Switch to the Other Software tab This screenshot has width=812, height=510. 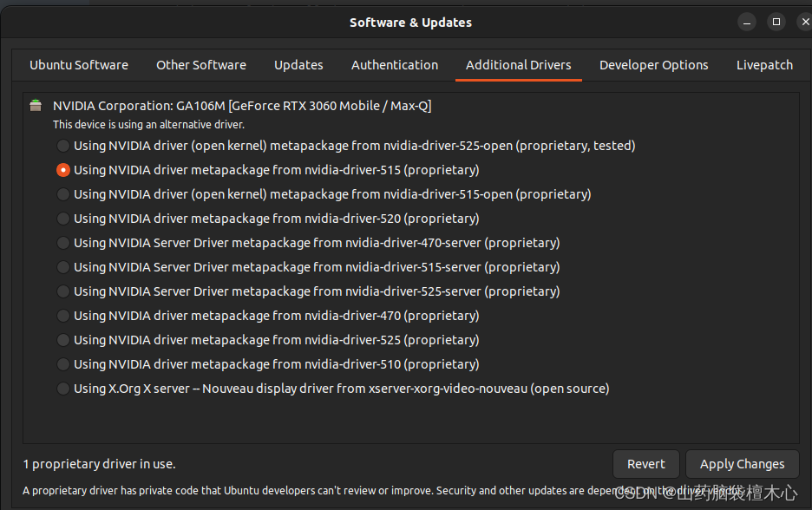201,65
